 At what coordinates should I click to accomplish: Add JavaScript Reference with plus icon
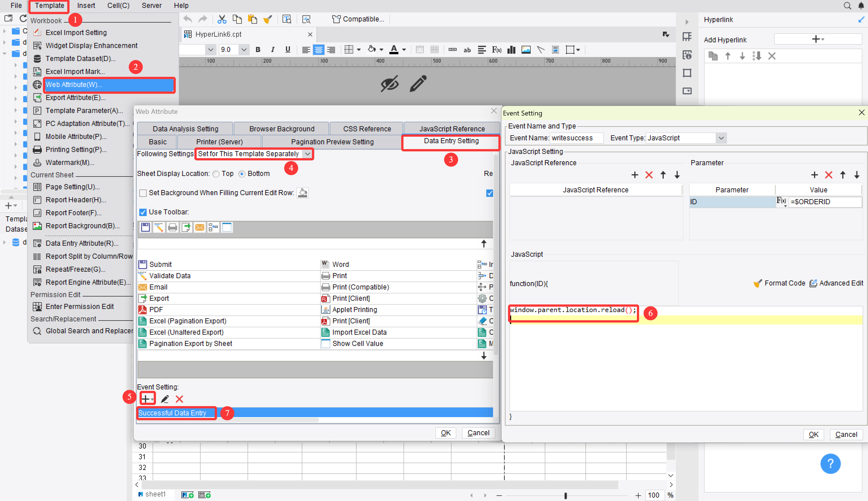(635, 175)
